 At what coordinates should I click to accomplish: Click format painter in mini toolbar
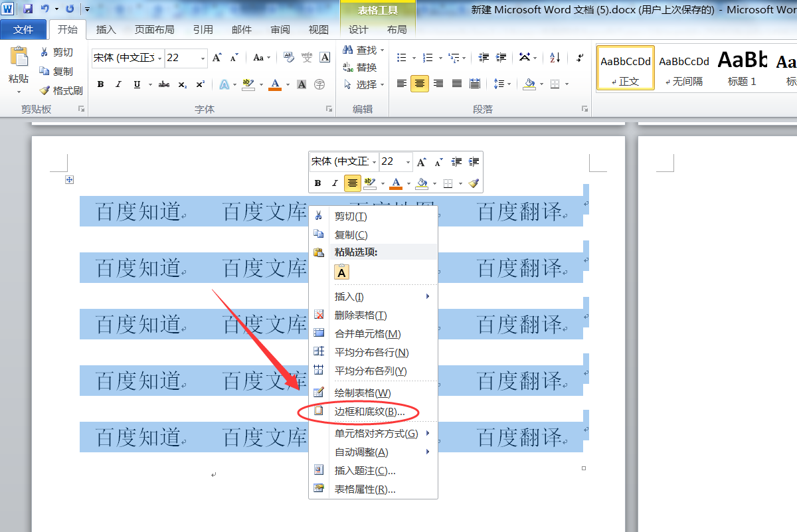coord(473,183)
